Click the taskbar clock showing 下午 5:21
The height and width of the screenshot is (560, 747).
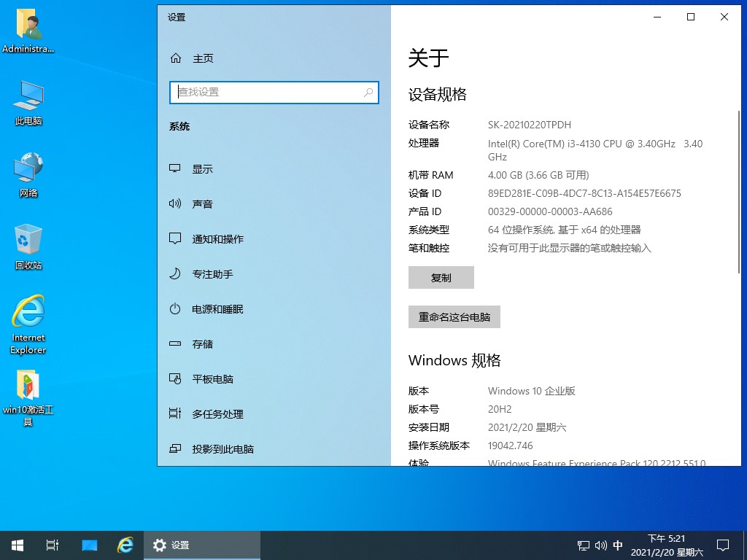click(x=667, y=545)
